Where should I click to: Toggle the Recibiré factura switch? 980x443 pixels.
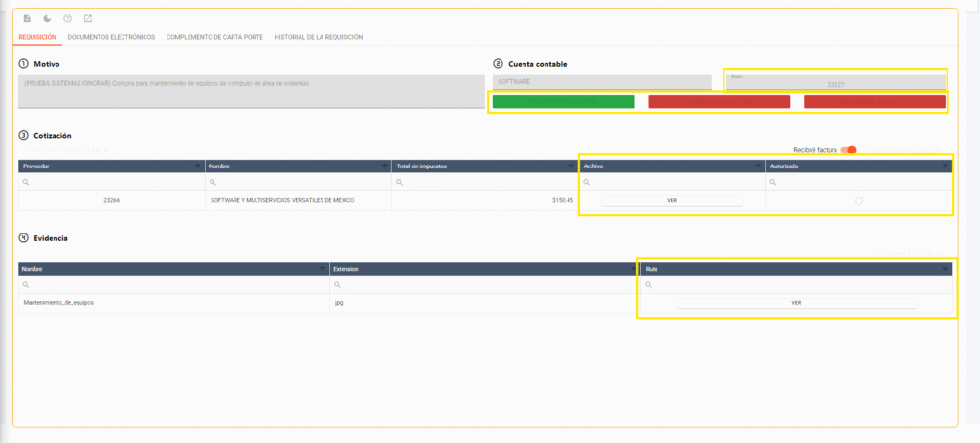[x=849, y=150]
